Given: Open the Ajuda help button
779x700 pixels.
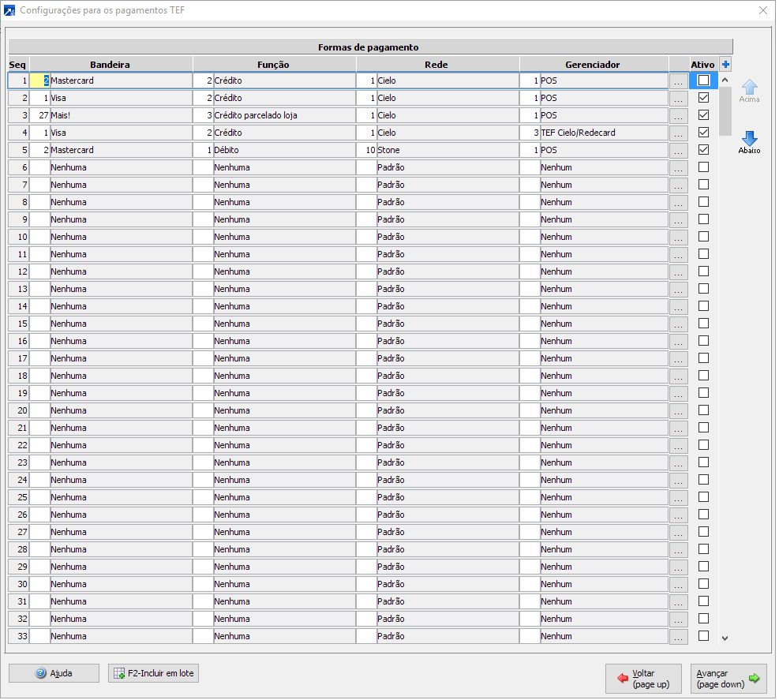Looking at the screenshot, I should 54,673.
